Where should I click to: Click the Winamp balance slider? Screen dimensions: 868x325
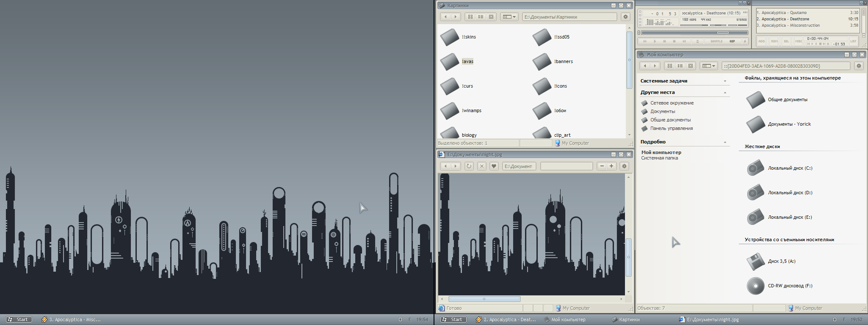pyautogui.click(x=718, y=25)
